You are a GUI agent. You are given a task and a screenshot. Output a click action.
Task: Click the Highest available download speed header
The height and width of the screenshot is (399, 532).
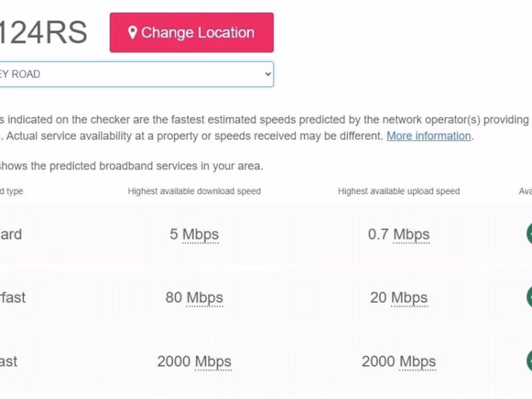194,191
